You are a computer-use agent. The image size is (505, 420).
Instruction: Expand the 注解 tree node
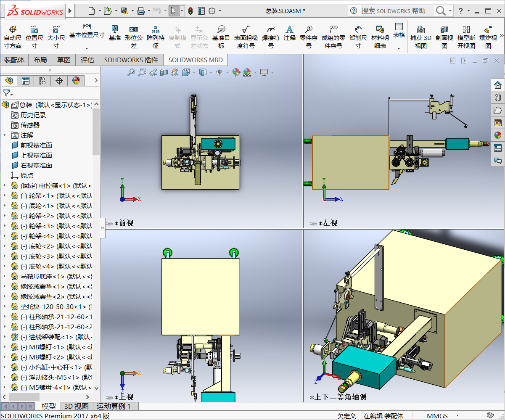[5, 135]
